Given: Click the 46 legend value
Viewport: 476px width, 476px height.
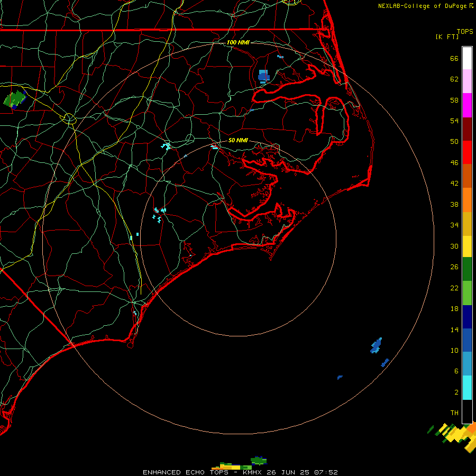Looking at the screenshot, I should pos(454,162).
